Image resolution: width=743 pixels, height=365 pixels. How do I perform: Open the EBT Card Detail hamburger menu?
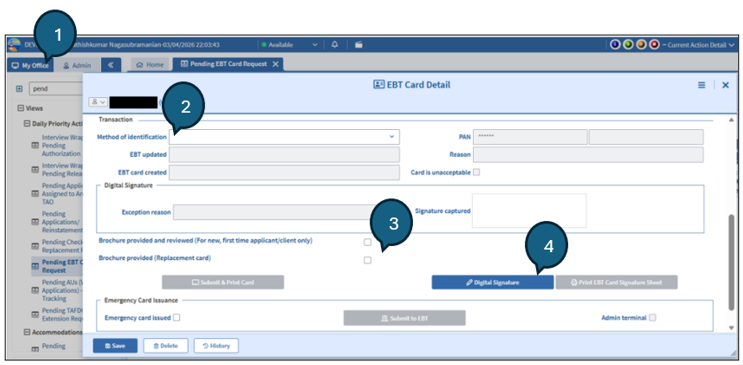click(701, 85)
